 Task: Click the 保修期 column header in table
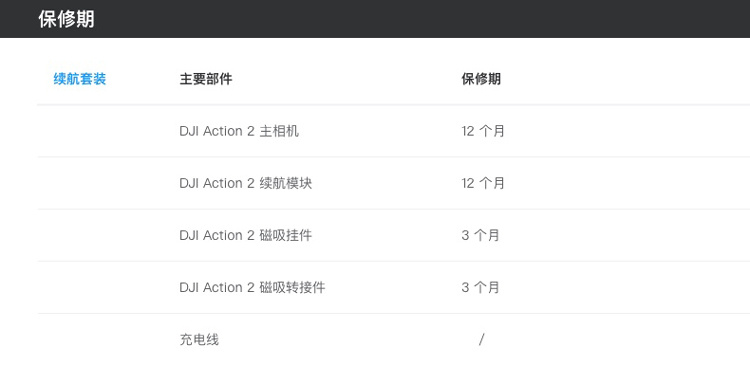tap(481, 79)
